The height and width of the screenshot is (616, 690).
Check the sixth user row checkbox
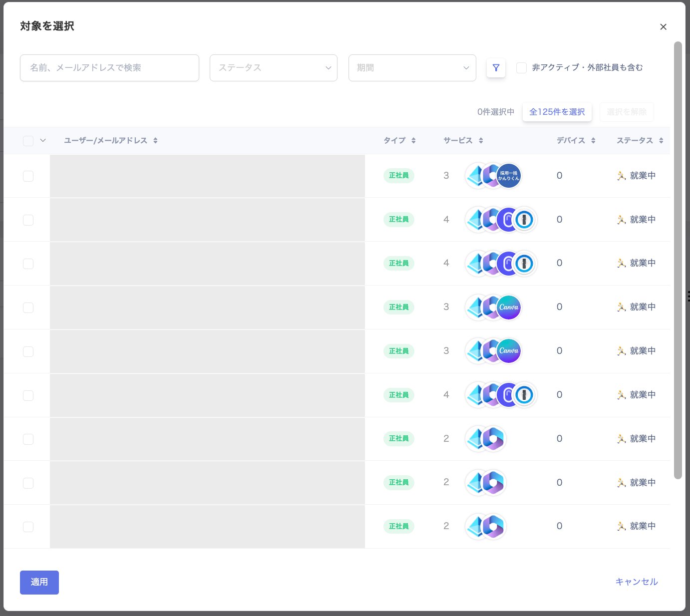(x=28, y=395)
